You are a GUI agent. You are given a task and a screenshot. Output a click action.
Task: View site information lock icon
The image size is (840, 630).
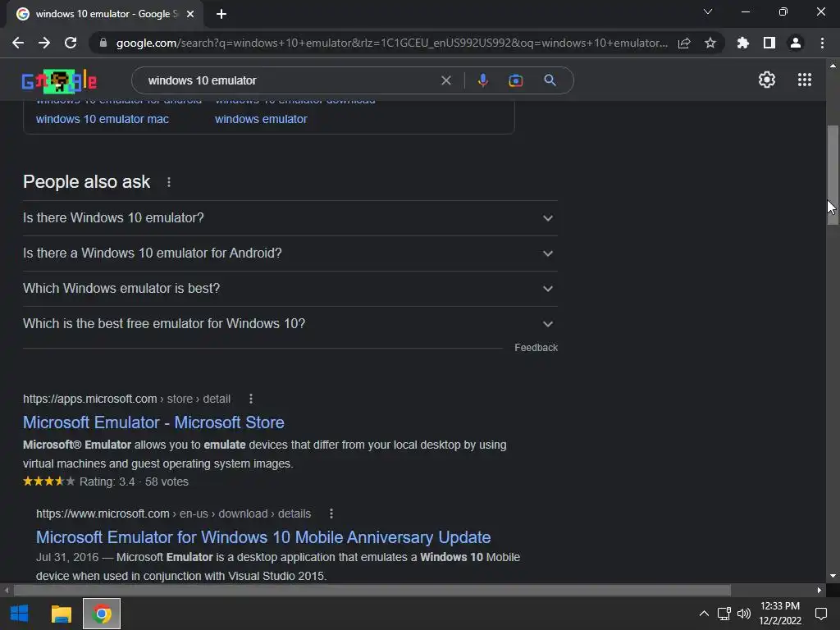(x=103, y=43)
